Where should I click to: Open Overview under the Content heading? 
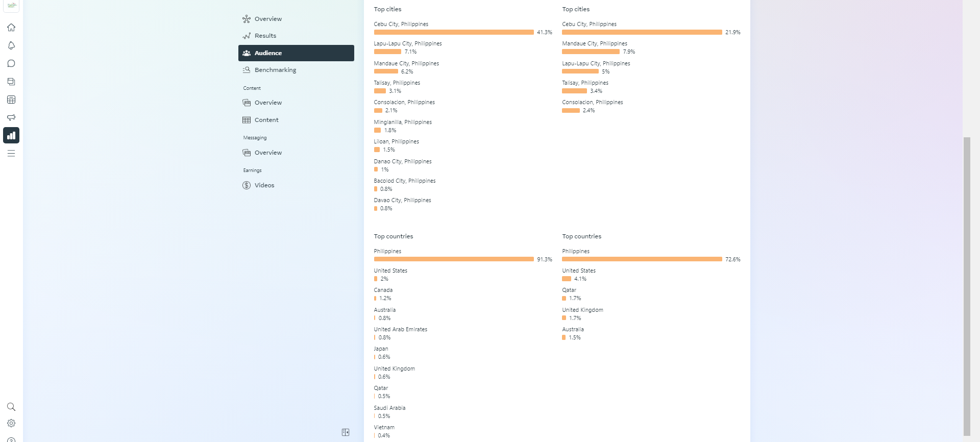296,103
